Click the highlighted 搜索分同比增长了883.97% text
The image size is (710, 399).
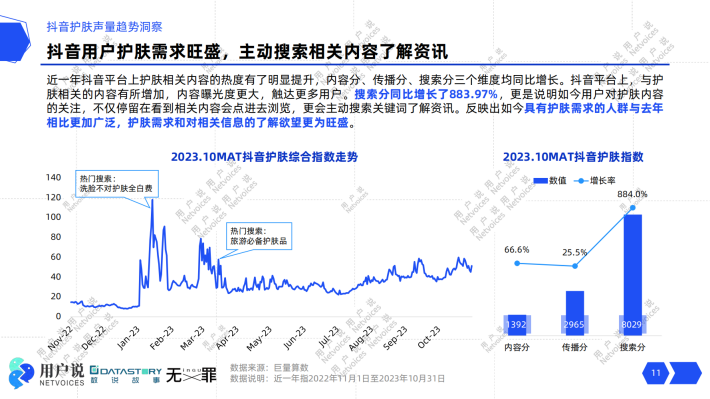(x=426, y=94)
